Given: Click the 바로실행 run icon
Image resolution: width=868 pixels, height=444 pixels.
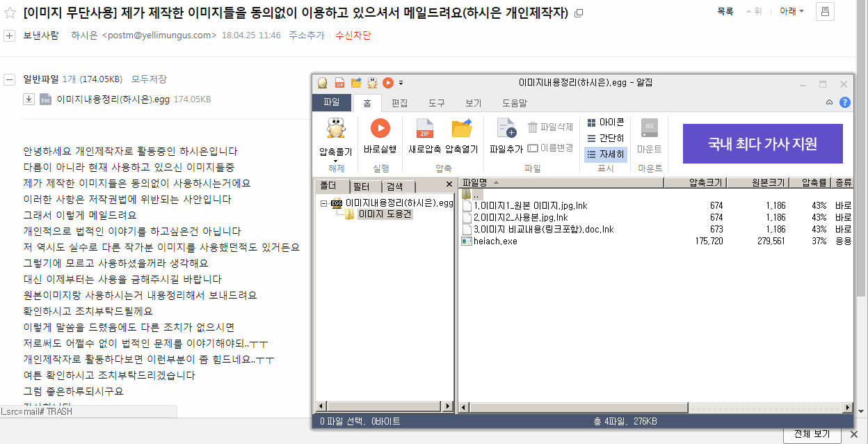Looking at the screenshot, I should pos(380,129).
